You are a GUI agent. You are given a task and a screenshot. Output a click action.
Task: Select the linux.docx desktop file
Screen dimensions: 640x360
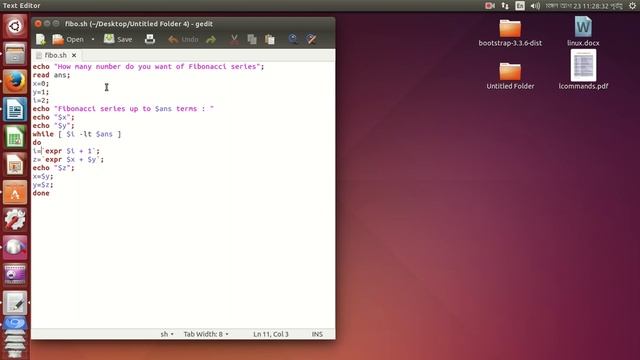[x=583, y=31]
